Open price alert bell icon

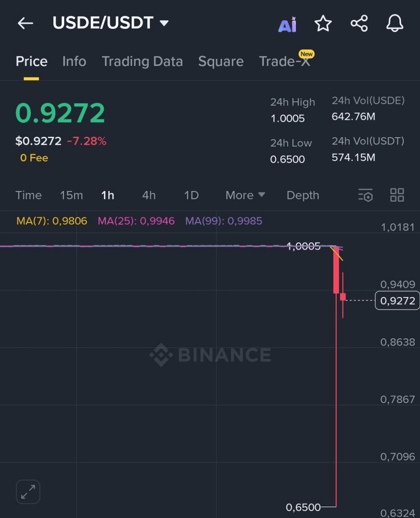(x=395, y=23)
